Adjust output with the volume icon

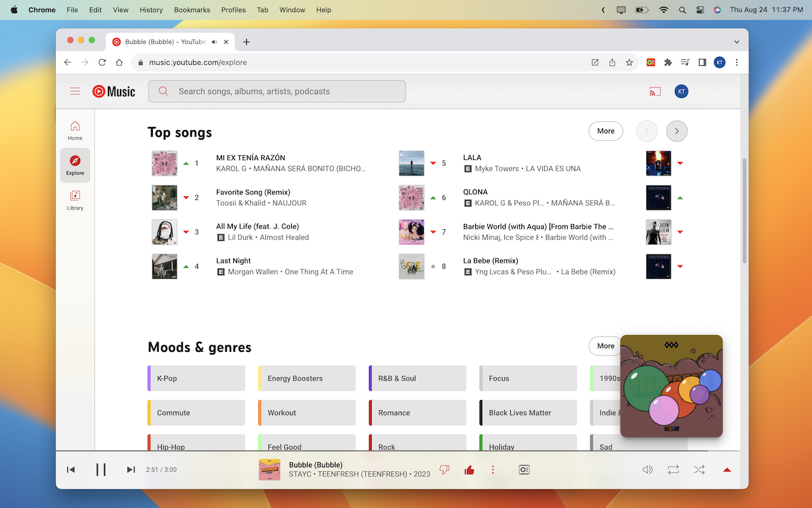click(647, 469)
